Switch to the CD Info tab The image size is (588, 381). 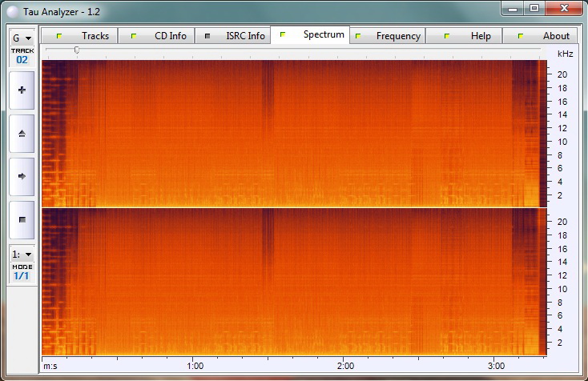156,36
